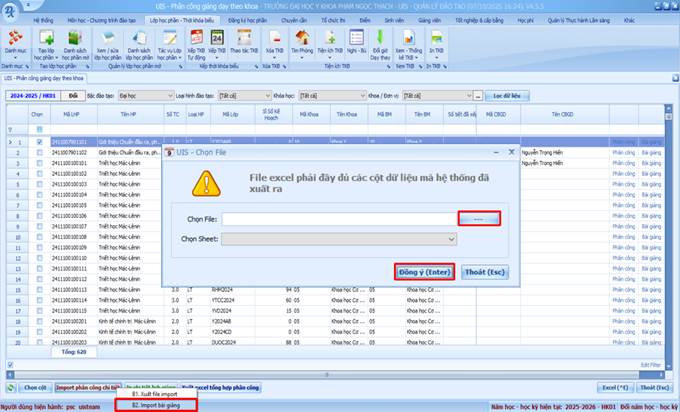Tick checkbox for row 241100100101
This screenshot has height=412, width=680.
[39, 163]
